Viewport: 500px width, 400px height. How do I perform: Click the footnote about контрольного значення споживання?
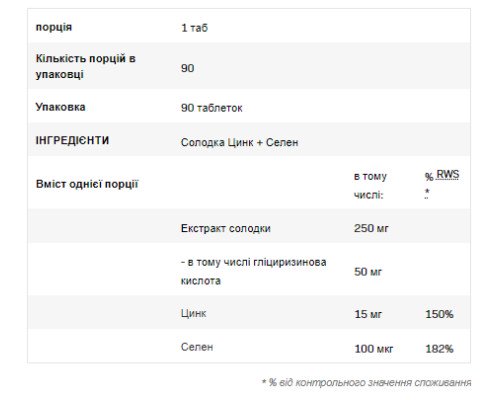click(x=367, y=382)
